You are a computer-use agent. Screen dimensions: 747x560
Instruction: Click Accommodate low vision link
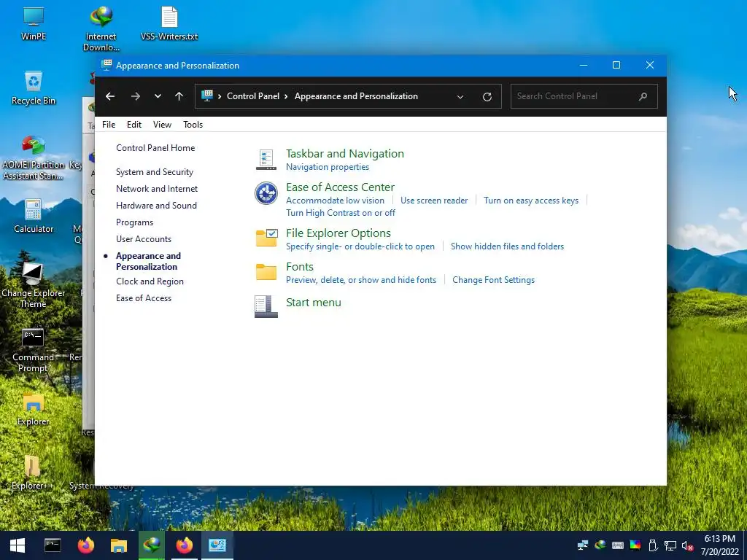[x=335, y=201]
